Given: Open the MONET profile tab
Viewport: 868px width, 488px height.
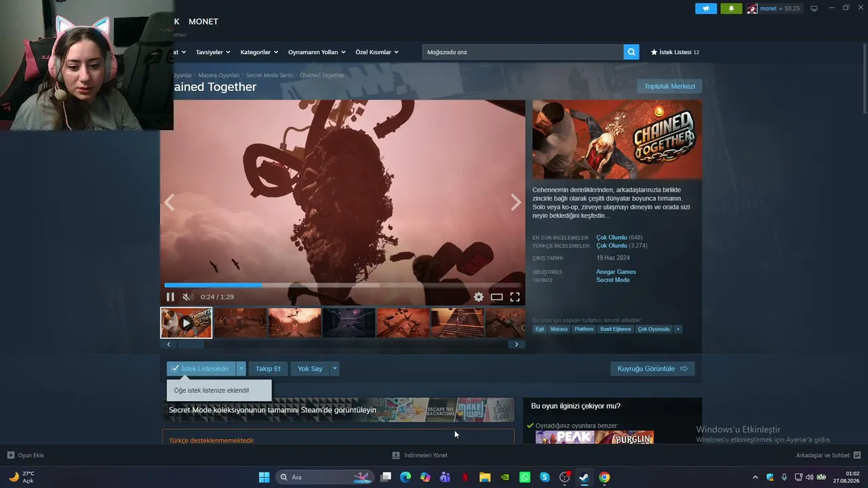Looking at the screenshot, I should point(203,22).
